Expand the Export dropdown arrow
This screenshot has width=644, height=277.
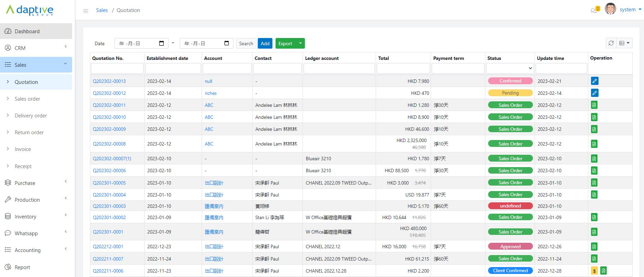[300, 43]
